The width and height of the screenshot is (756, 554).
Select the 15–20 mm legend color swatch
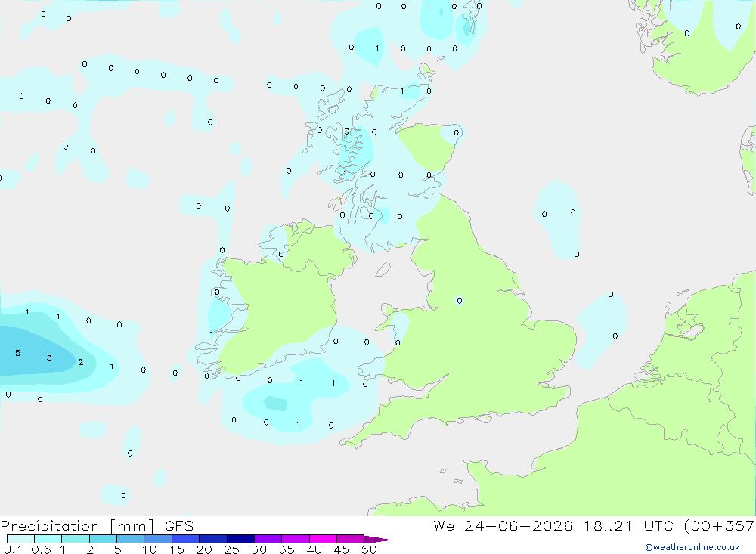tap(185, 539)
